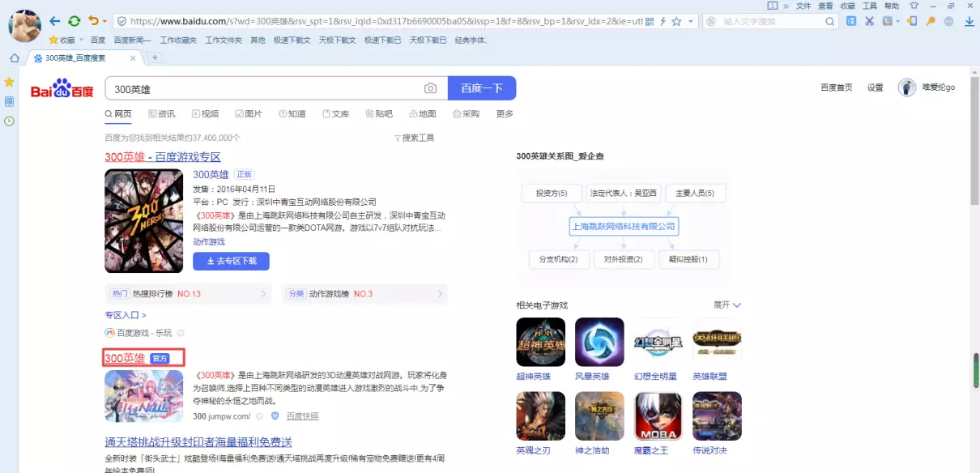Click the night-mode moon toolbar icon
This screenshot has height=473, width=980.
point(887,21)
